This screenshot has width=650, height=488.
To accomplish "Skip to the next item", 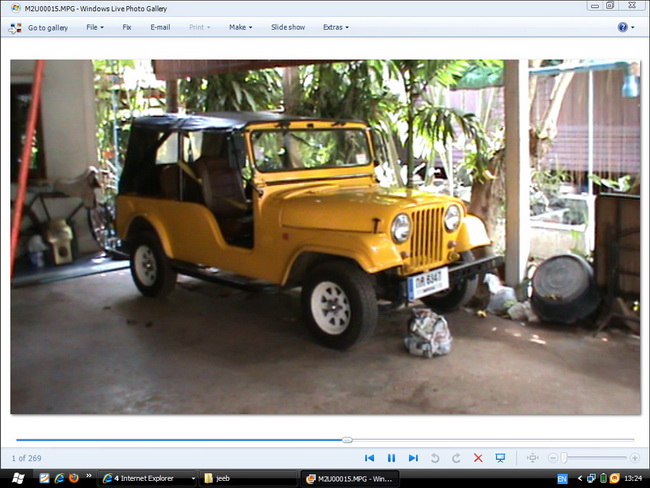I will (x=413, y=458).
